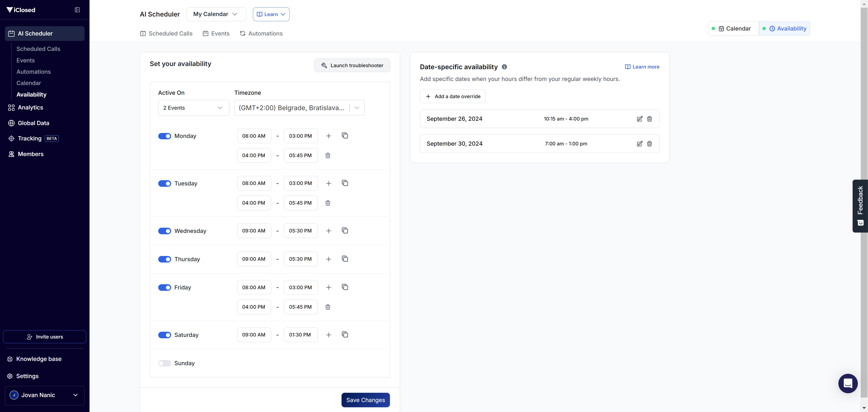Open the Timezone selector dropdown
This screenshot has height=412, width=868.
point(299,108)
